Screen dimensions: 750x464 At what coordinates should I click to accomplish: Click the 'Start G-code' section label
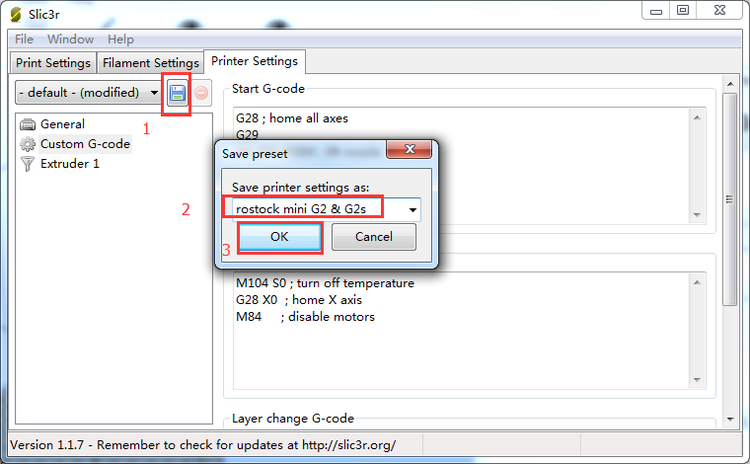[x=268, y=89]
